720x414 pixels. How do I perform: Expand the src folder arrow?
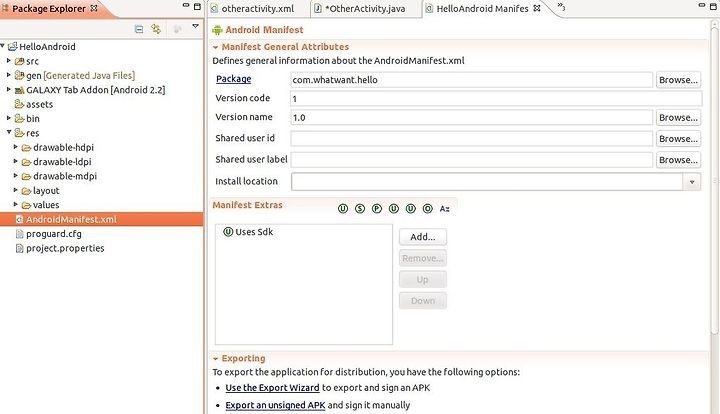[x=9, y=61]
